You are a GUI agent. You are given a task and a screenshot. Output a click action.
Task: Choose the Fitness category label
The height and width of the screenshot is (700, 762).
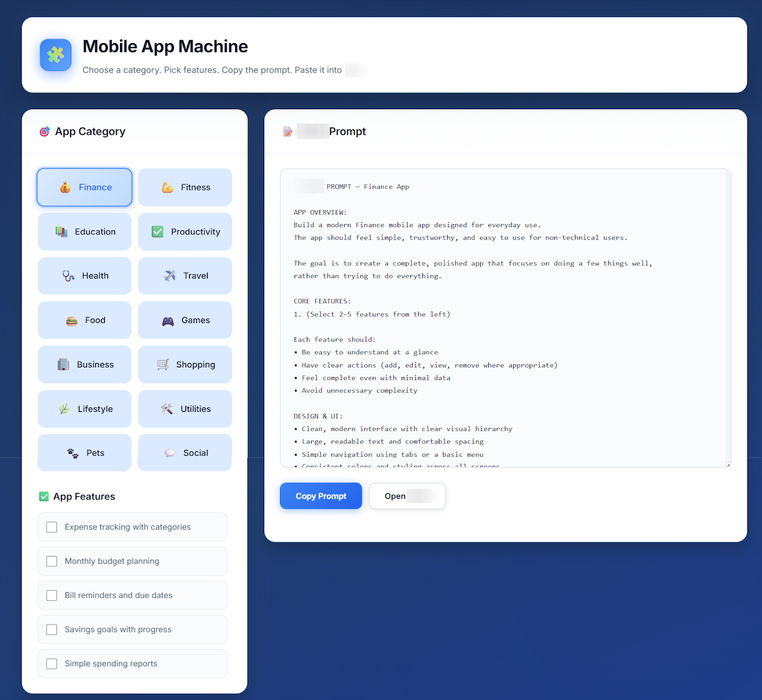click(196, 187)
